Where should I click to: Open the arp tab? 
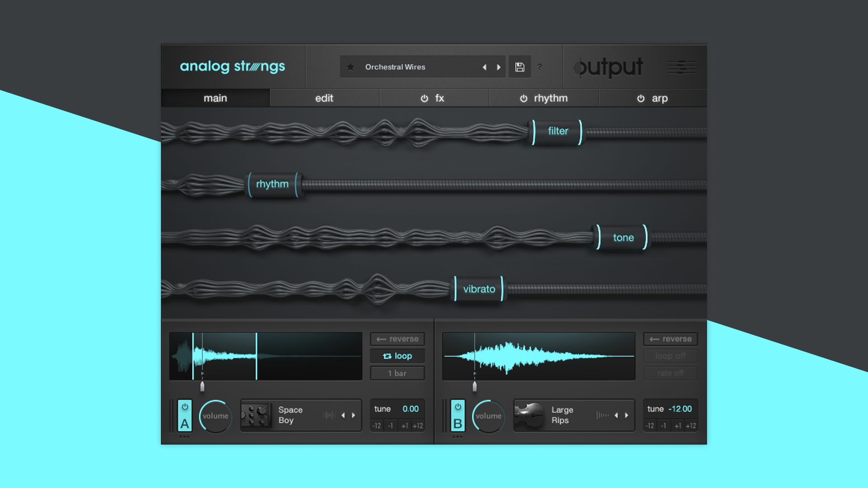point(660,98)
